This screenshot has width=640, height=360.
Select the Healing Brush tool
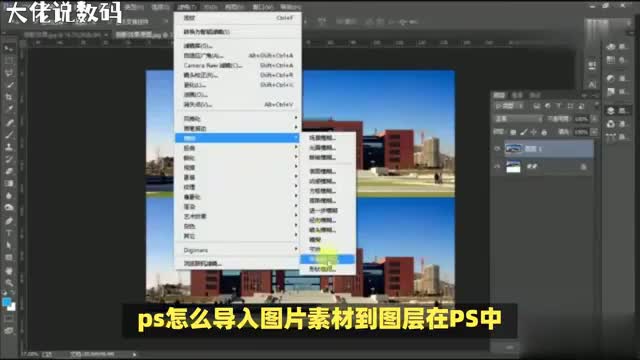9,123
